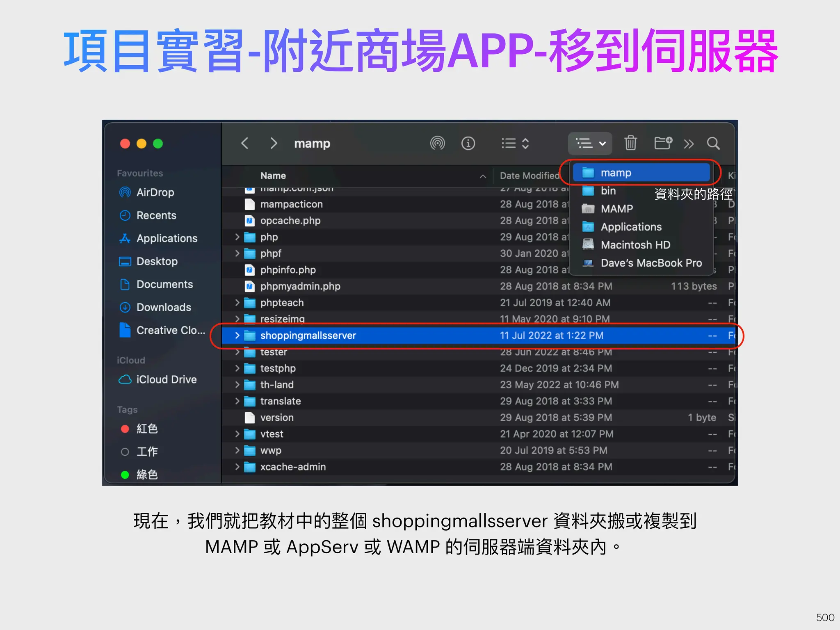Click the phpteach folder icon
The height and width of the screenshot is (630, 840).
tap(250, 303)
